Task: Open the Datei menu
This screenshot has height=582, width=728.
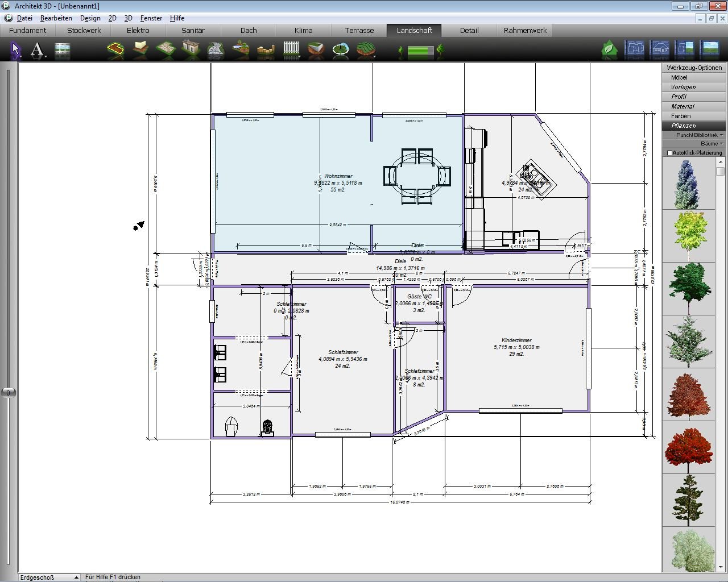Action: click(24, 18)
